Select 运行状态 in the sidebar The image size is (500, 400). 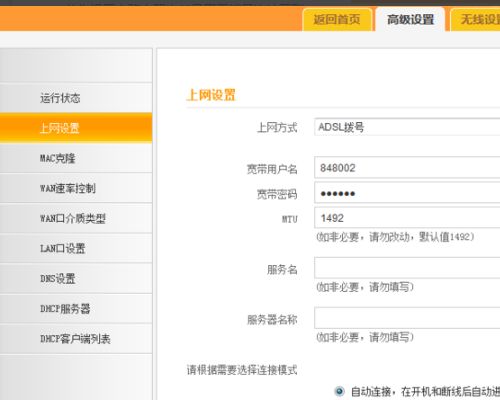[76, 98]
